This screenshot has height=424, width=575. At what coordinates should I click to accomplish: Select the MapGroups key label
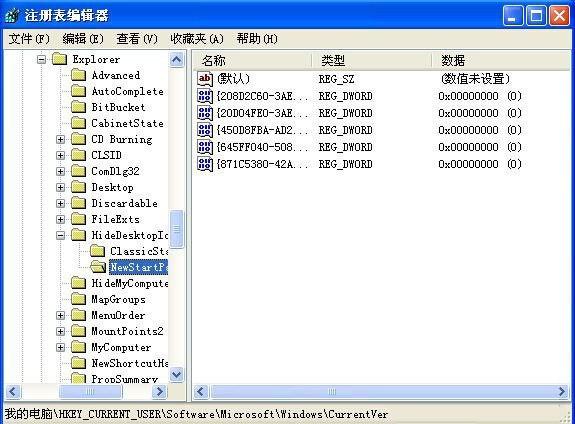(x=118, y=299)
